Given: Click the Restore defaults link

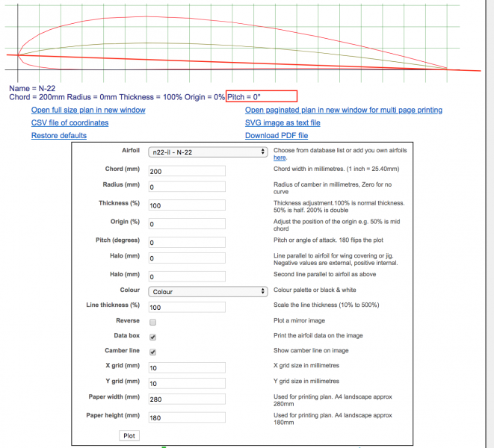Looking at the screenshot, I should [59, 135].
